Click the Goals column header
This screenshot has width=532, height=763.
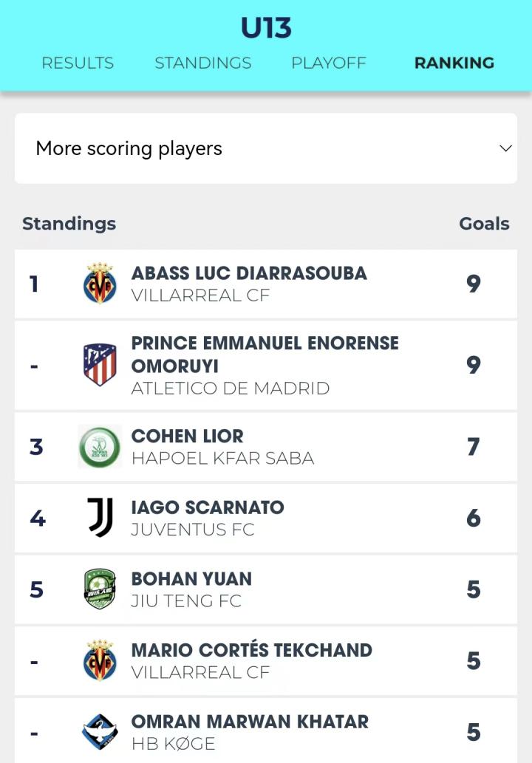pyautogui.click(x=484, y=223)
